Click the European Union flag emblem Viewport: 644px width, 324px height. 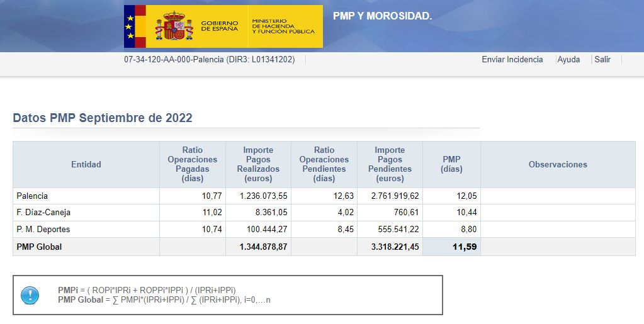click(x=130, y=26)
